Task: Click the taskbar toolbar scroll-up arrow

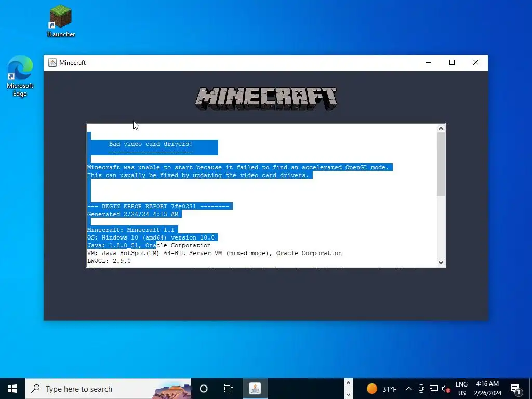Action: (348, 383)
